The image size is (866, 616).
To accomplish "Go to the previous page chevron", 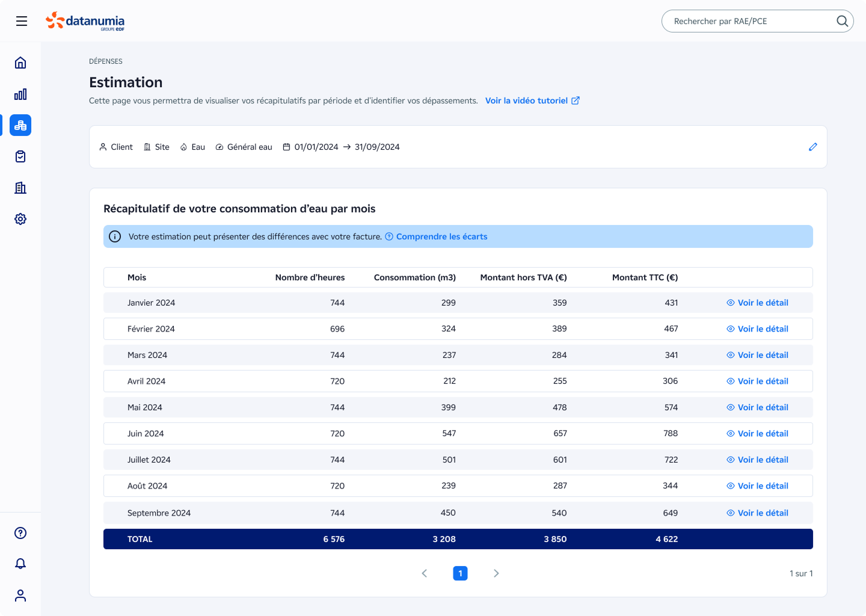I will [x=425, y=573].
